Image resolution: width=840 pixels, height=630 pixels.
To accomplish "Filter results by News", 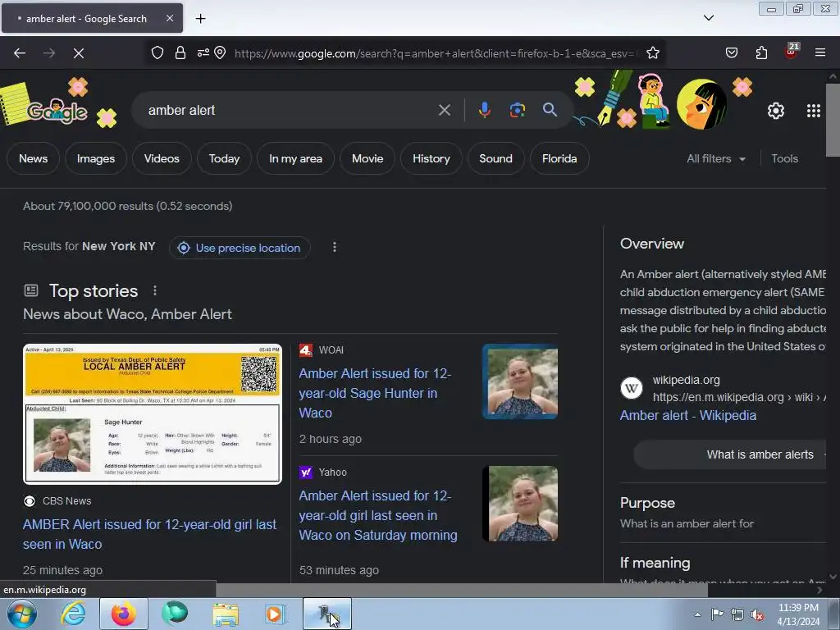I will [x=33, y=158].
